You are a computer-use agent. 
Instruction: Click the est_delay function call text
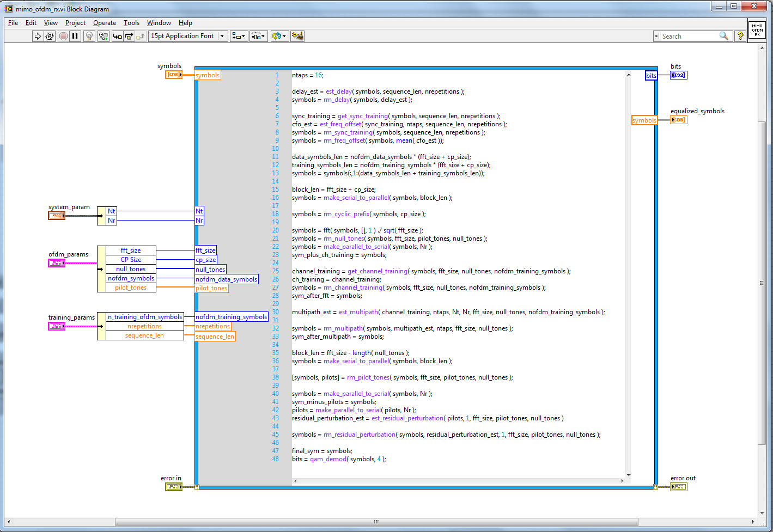click(339, 91)
